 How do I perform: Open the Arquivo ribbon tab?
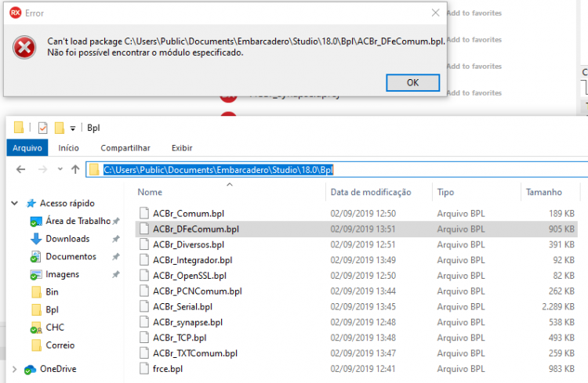[x=27, y=148]
